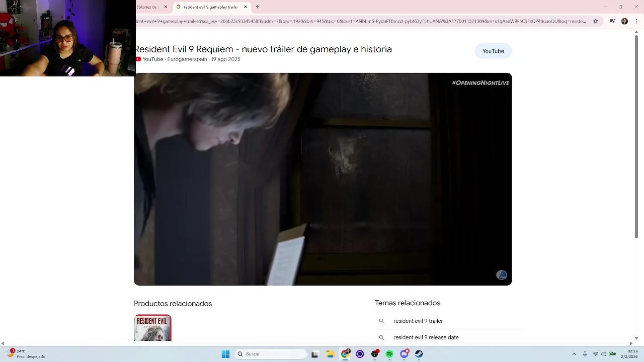This screenshot has width=644, height=362.
Task: Click the horizontal scrollbar right arrow
Action: (631, 343)
